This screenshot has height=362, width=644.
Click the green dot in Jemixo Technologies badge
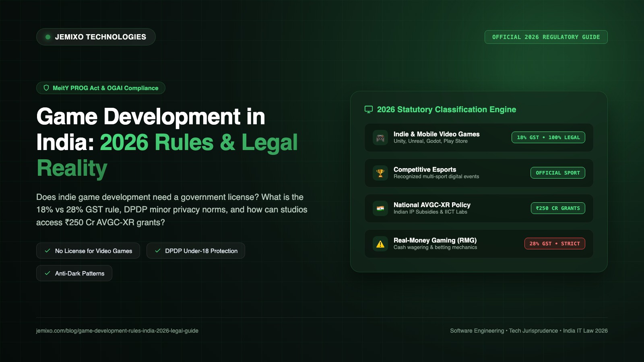(x=48, y=37)
